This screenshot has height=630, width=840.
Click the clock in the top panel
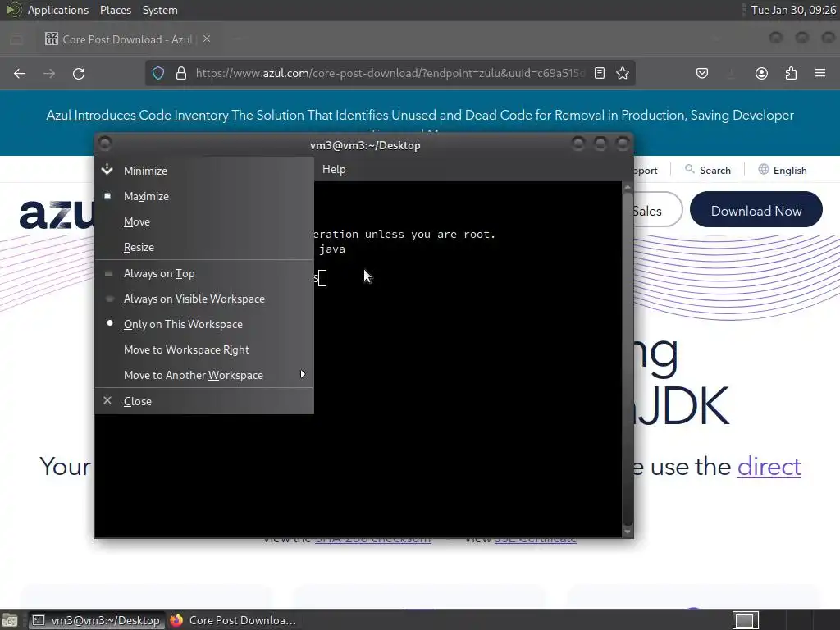tap(793, 10)
